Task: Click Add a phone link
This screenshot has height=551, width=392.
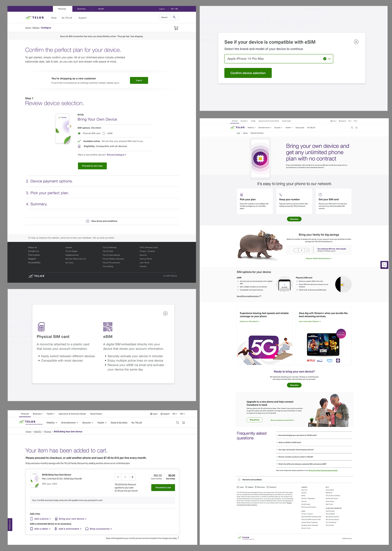Action: coord(40,519)
